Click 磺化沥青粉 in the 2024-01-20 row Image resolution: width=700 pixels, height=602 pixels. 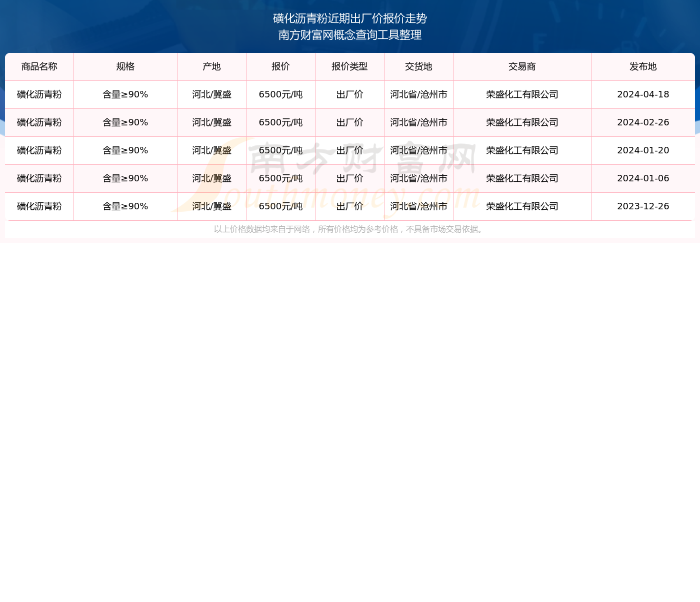(39, 150)
